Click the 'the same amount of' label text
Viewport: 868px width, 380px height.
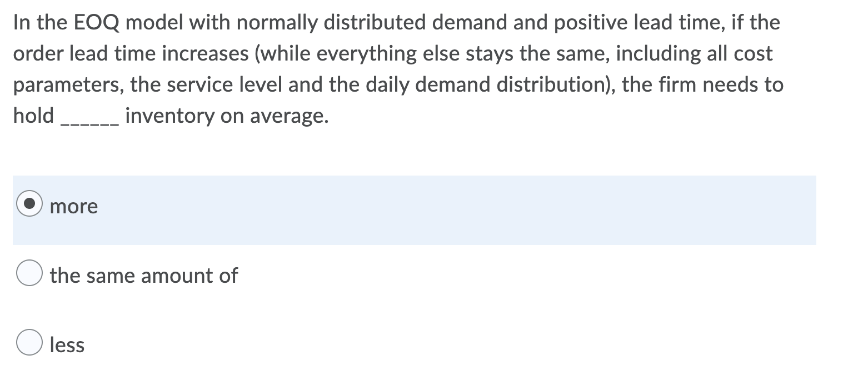143,274
